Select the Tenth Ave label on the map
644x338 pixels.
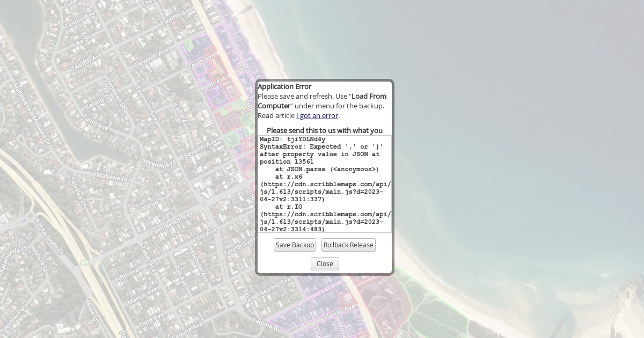tap(201, 61)
